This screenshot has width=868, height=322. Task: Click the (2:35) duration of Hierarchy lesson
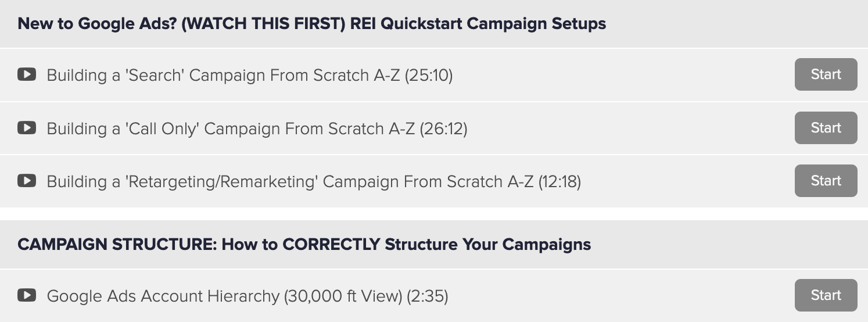(x=428, y=296)
